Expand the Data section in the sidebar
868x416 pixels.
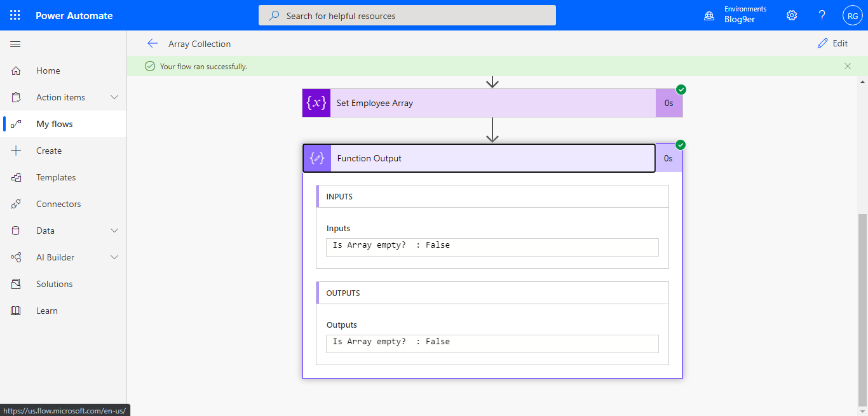pos(114,230)
